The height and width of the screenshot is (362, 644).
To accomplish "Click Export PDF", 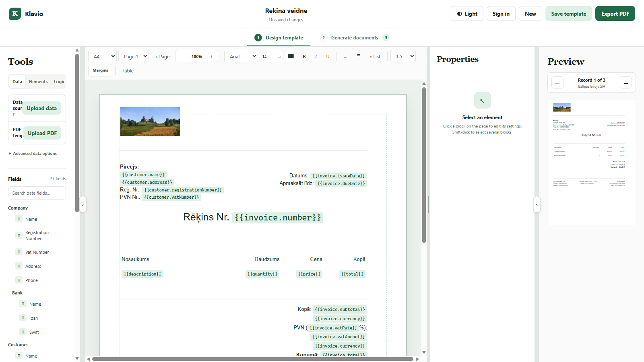I will click(615, 14).
